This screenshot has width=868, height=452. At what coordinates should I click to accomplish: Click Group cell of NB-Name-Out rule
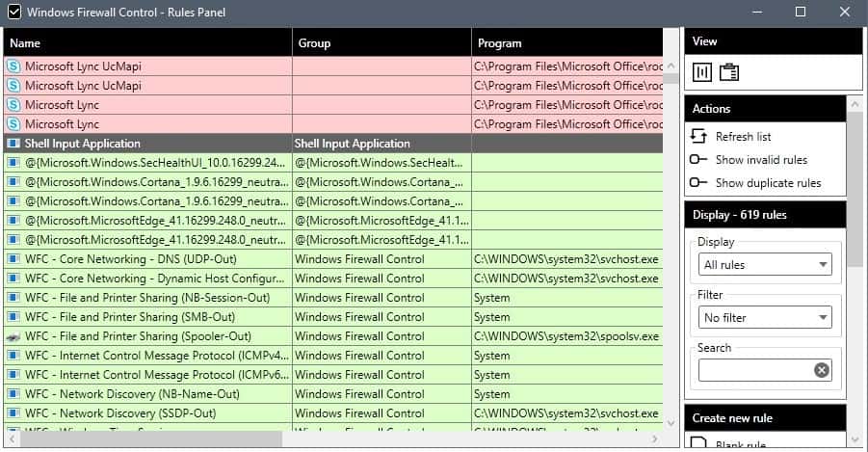pos(381,394)
